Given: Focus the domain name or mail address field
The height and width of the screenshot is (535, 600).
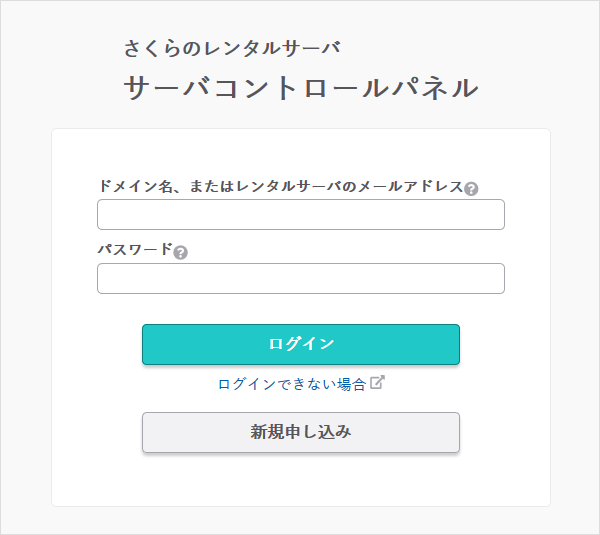Looking at the screenshot, I should [300, 215].
